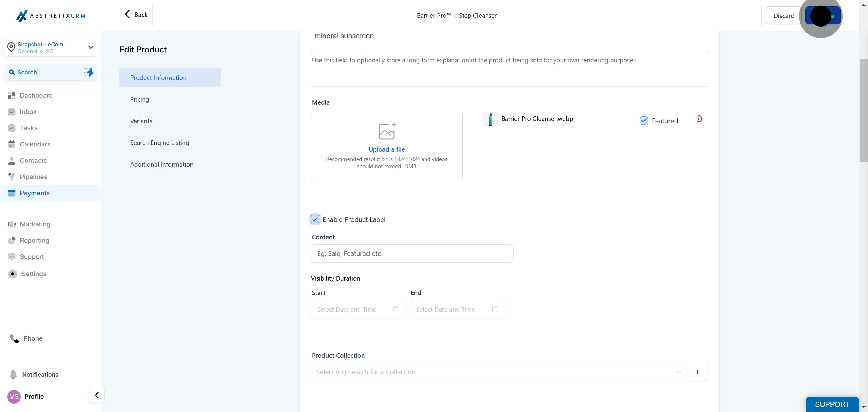Open the Phone dialer icon
This screenshot has height=412, width=868.
[14, 338]
